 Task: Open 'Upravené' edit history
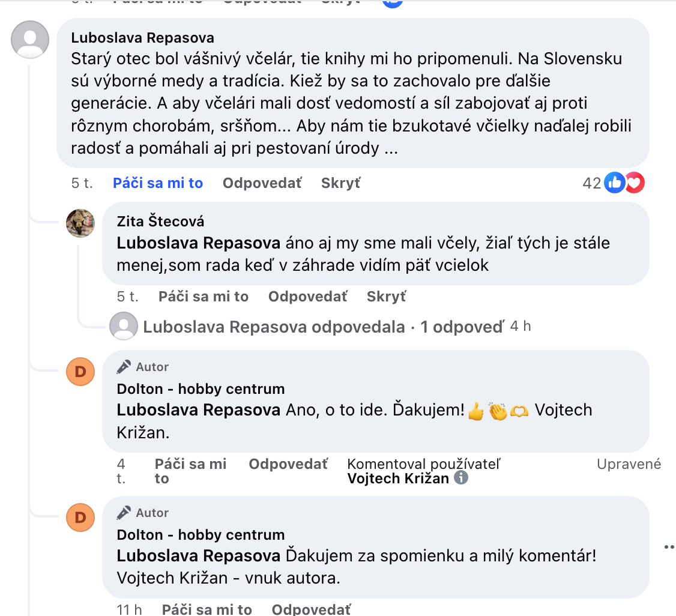click(x=629, y=464)
